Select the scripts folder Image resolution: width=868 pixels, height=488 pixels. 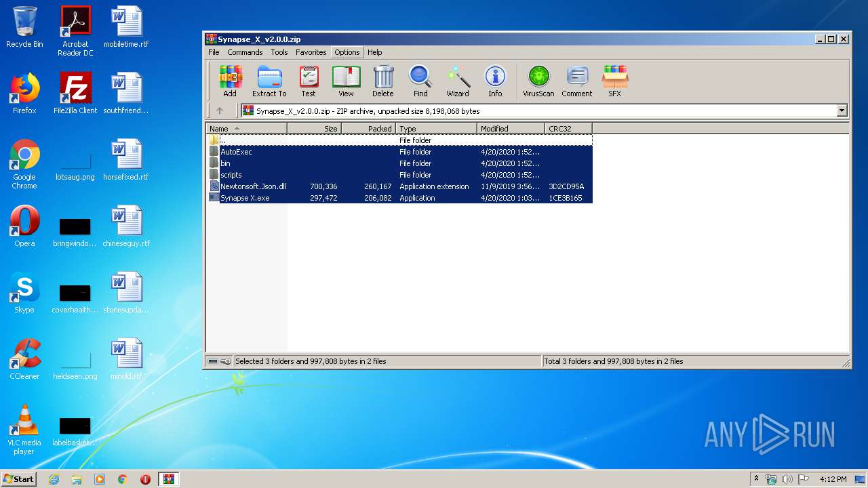click(399, 175)
